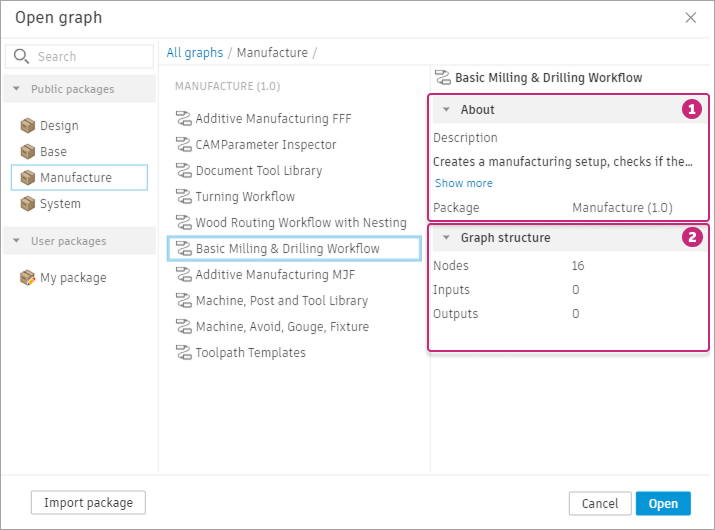715x530 pixels.
Task: Collapse the Public packages section
Action: pos(16,88)
